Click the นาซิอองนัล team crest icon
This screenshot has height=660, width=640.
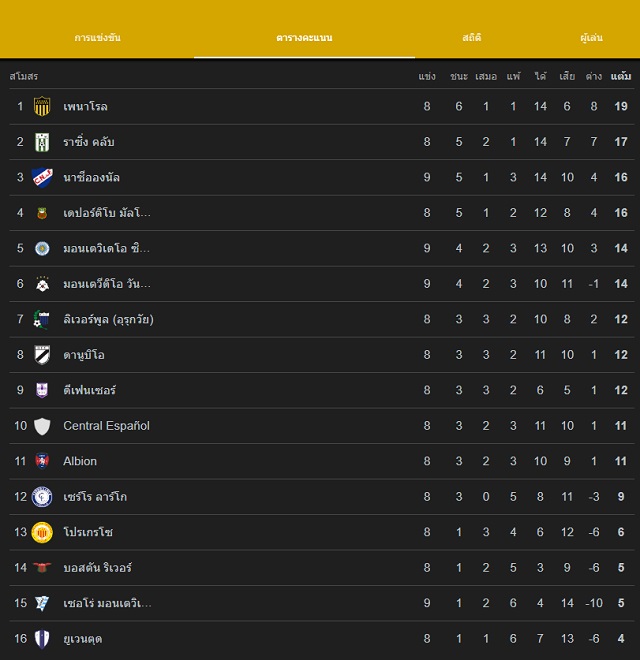[42, 177]
